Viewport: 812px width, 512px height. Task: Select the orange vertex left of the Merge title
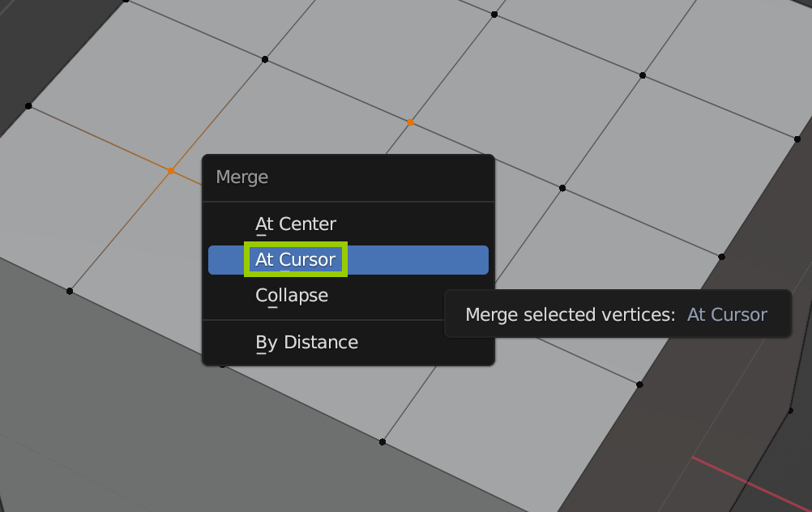pyautogui.click(x=171, y=171)
